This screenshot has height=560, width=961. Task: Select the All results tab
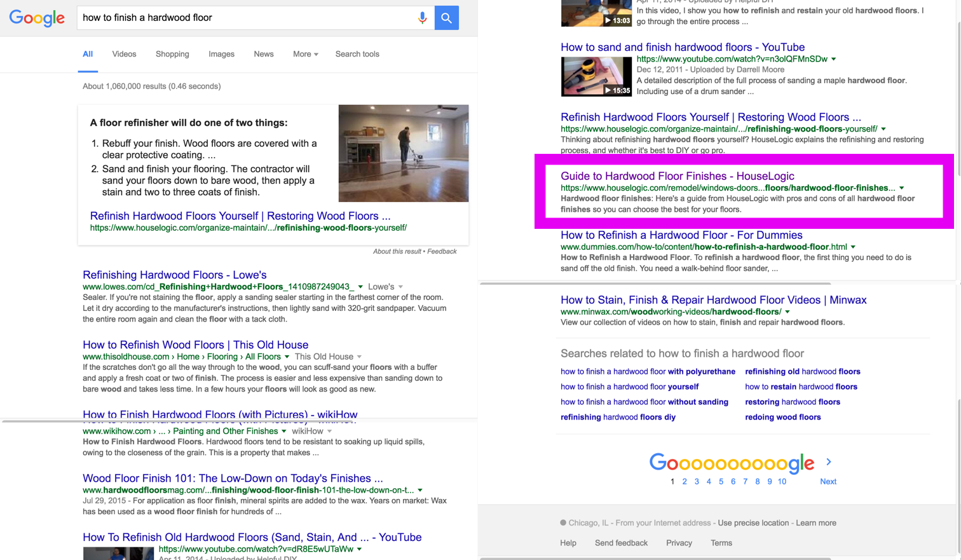(88, 54)
